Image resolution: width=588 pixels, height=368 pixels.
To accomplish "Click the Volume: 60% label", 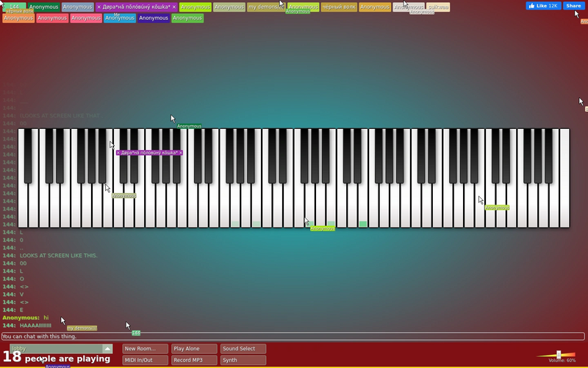I will pos(561,361).
